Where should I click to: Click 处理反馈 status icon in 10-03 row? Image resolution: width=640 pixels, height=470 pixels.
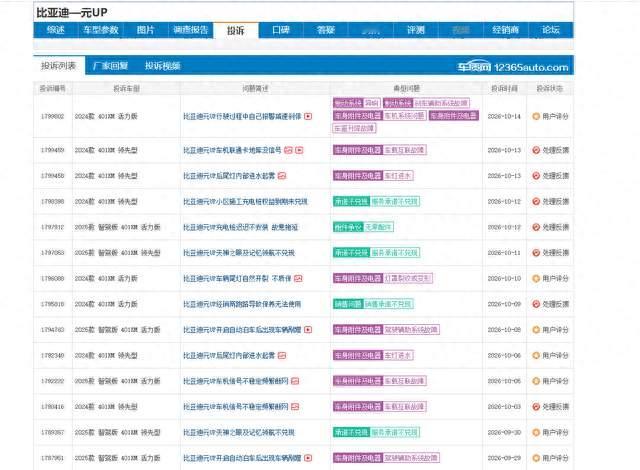(x=536, y=407)
